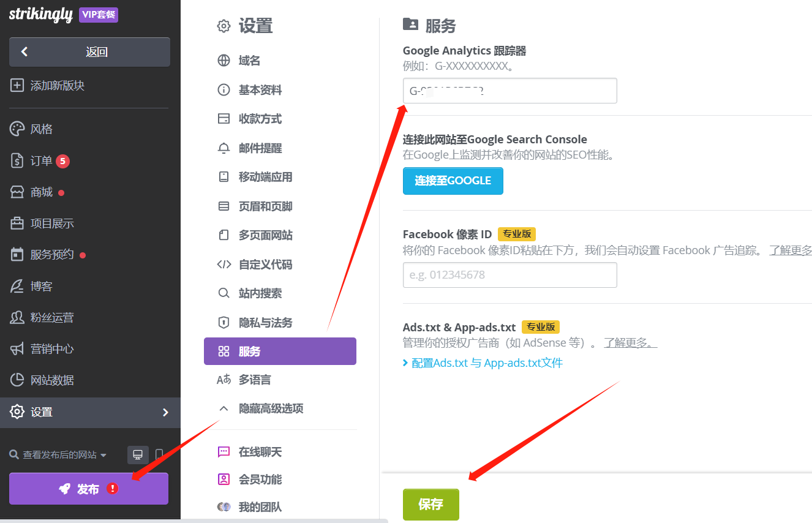This screenshot has height=523, width=812.
Task: Click the domain globe icon
Action: [224, 61]
